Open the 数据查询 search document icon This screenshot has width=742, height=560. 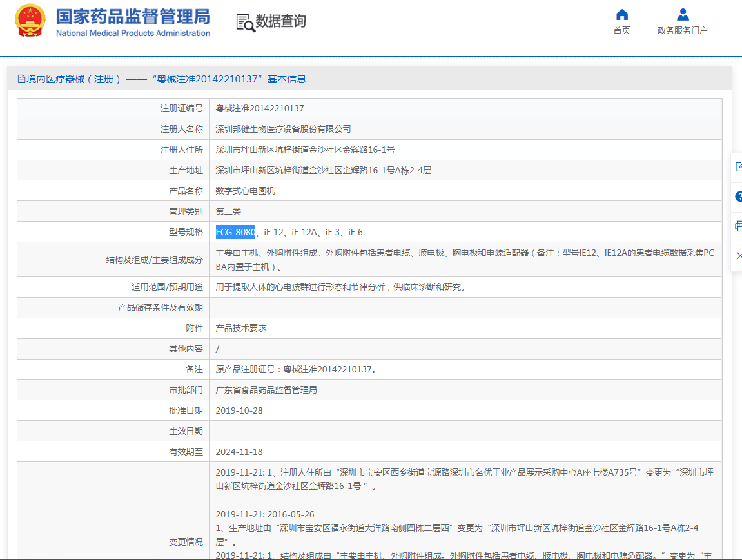[245, 22]
